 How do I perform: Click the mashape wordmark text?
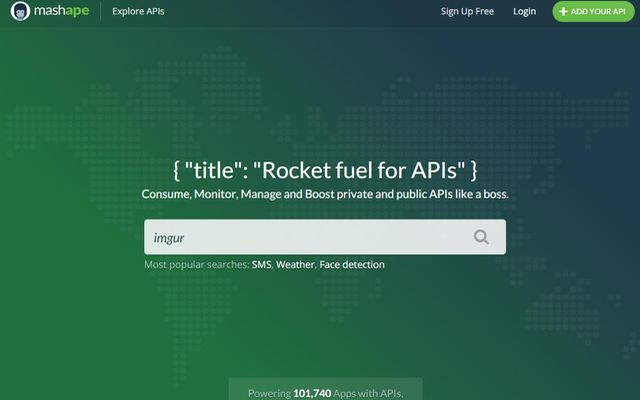tap(62, 11)
